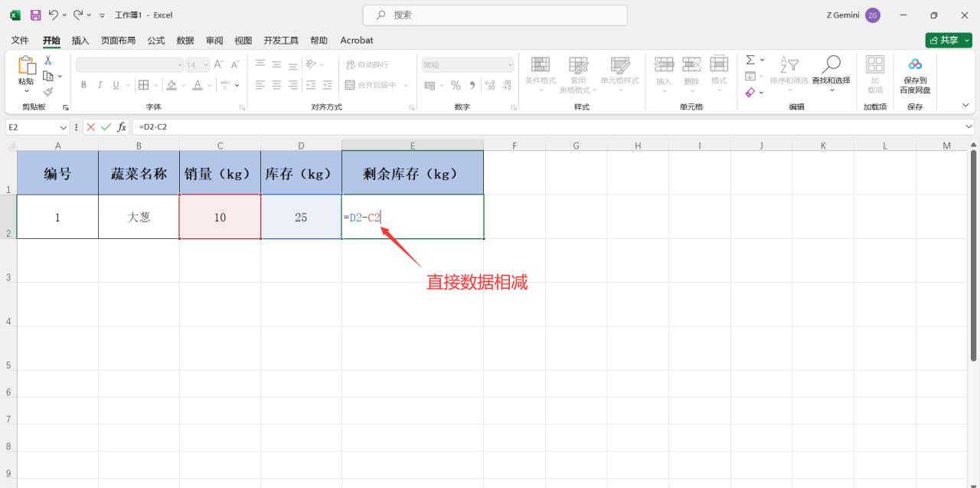The height and width of the screenshot is (488, 980).
Task: Open the Acrobat tab
Action: pos(357,40)
